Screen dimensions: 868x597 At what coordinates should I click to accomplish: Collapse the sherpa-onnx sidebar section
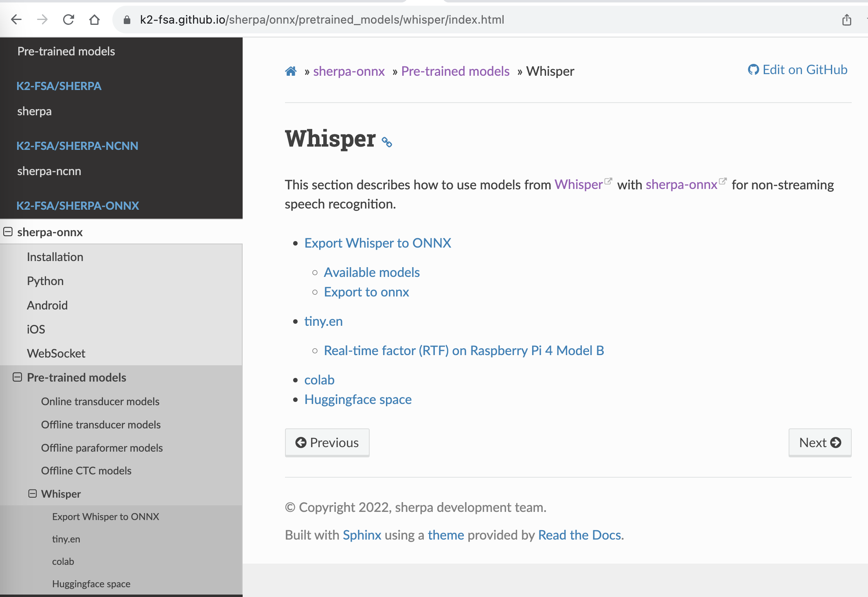tap(7, 232)
